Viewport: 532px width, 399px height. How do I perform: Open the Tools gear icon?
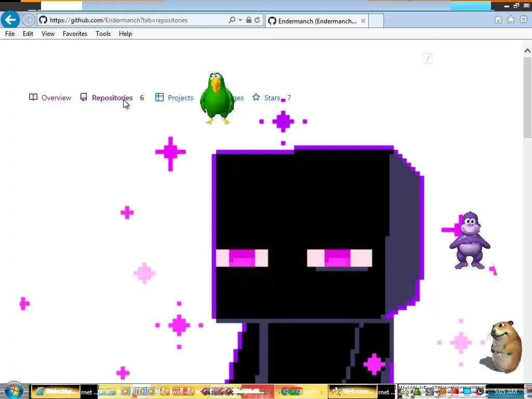click(524, 20)
